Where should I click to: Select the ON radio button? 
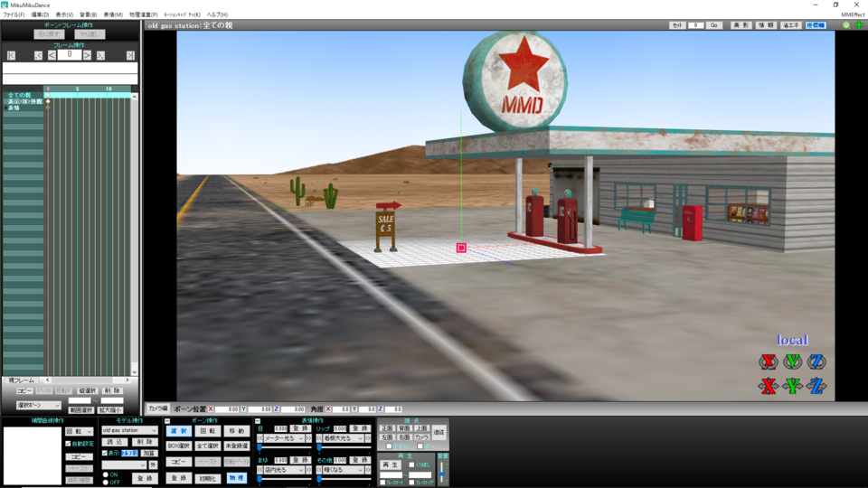pyautogui.click(x=105, y=474)
